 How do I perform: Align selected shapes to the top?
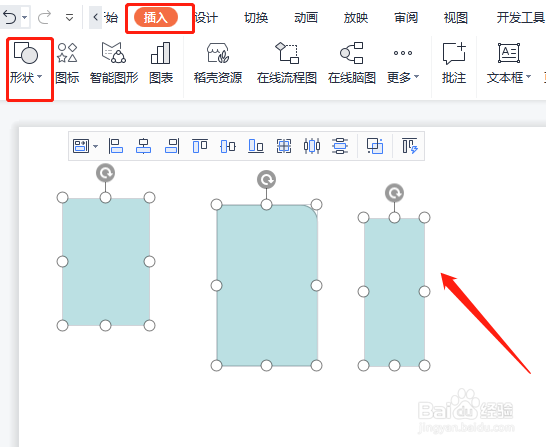(x=200, y=146)
